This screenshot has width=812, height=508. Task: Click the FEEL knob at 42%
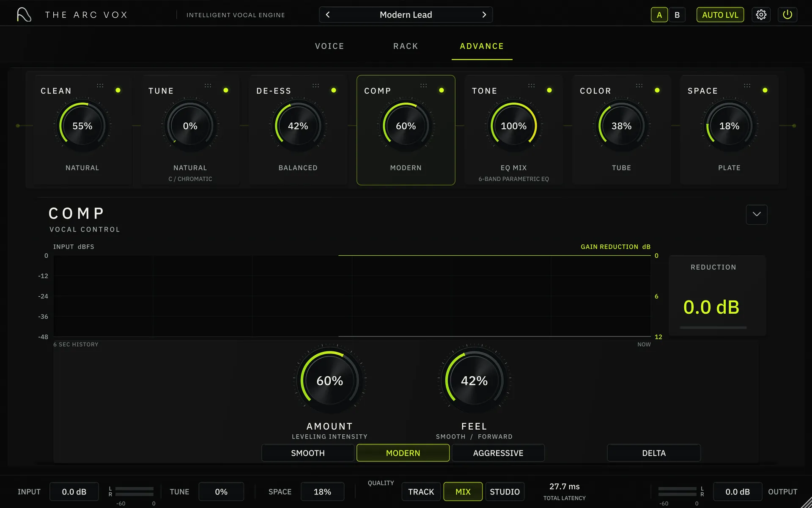point(475,380)
